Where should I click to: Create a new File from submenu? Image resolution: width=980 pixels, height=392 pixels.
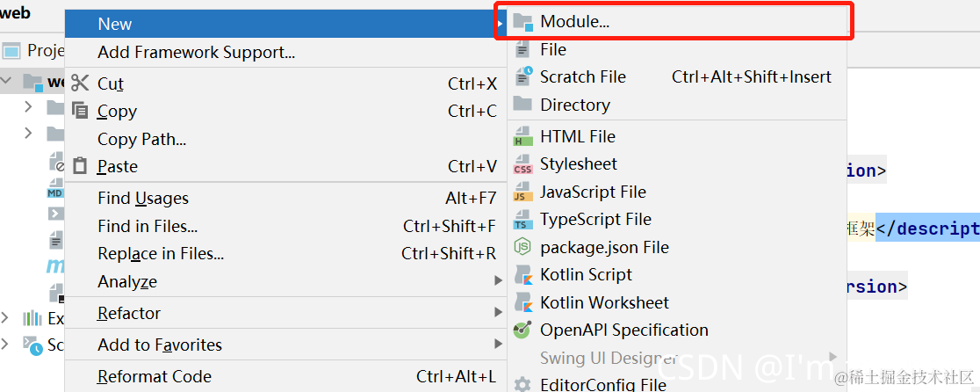tap(676, 49)
